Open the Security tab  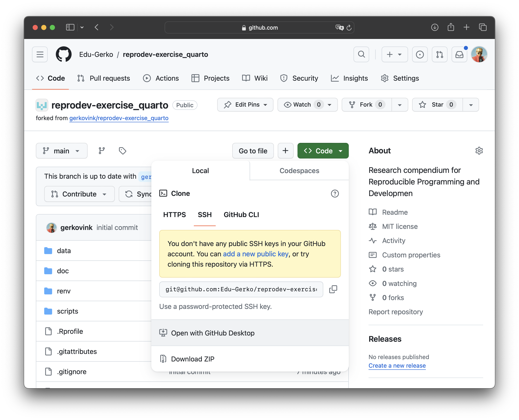299,78
